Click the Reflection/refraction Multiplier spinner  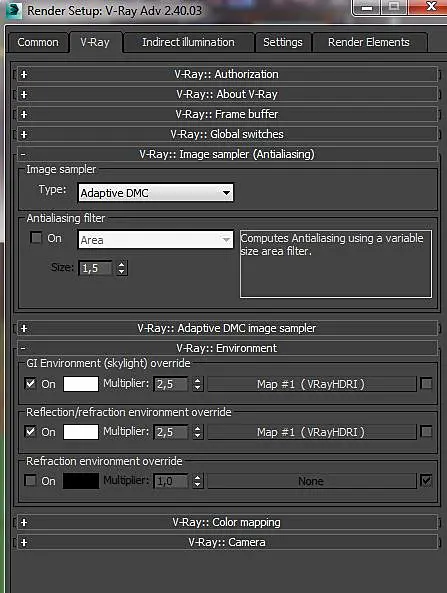click(197, 432)
